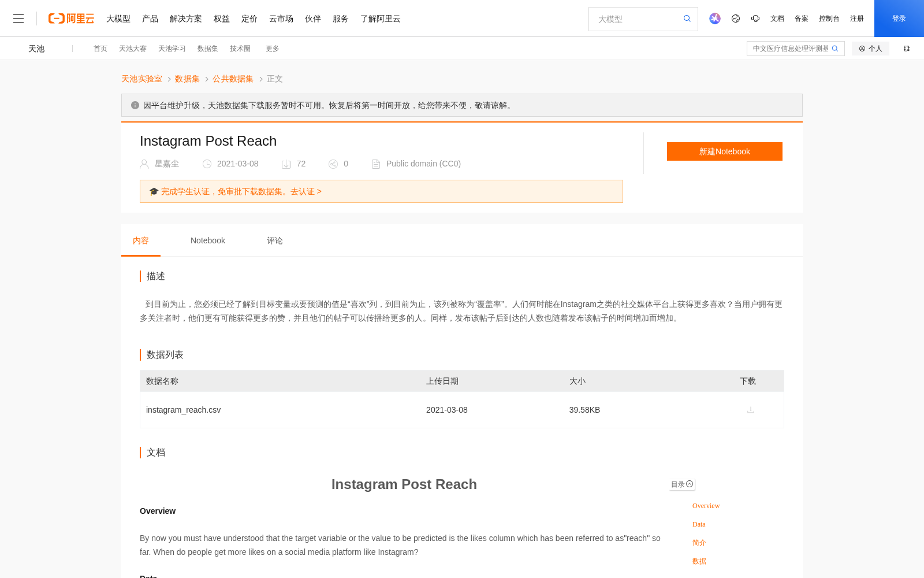
Task: Click the license document icon
Action: 376,164
